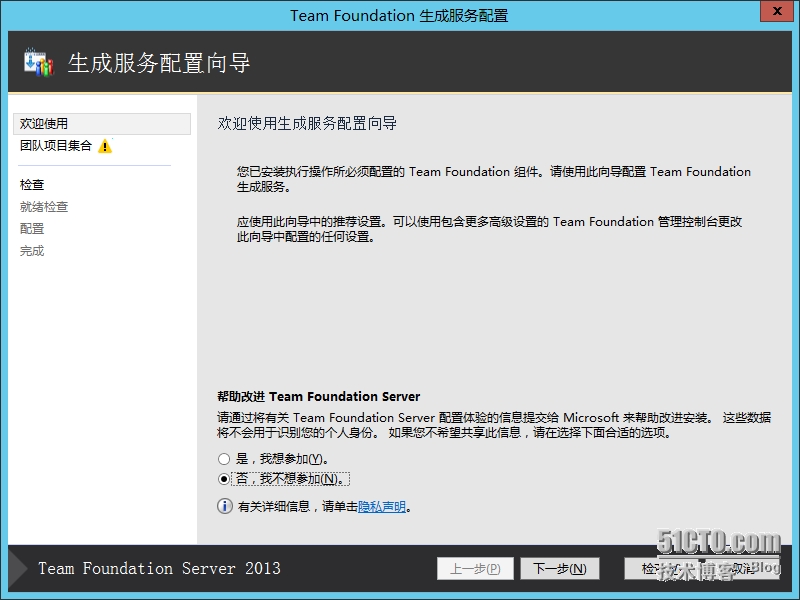Click the 有关详细信息，请单击 text
The width and height of the screenshot is (800, 600).
297,506
